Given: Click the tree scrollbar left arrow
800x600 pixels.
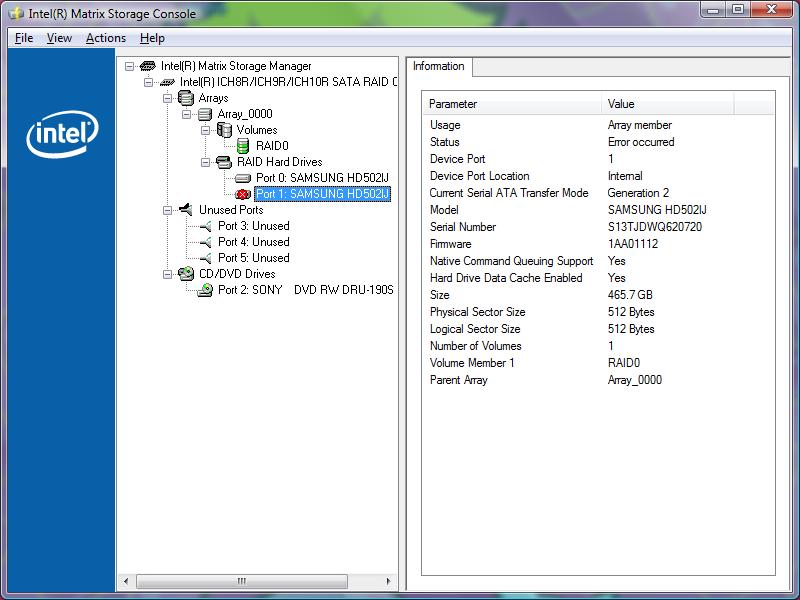Looking at the screenshot, I should tap(127, 581).
